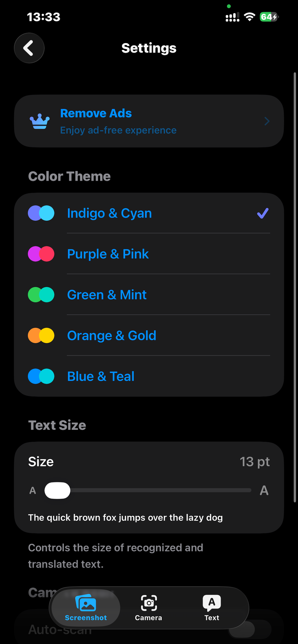The height and width of the screenshot is (644, 298).
Task: Tap the back arrow button
Action: point(29,48)
